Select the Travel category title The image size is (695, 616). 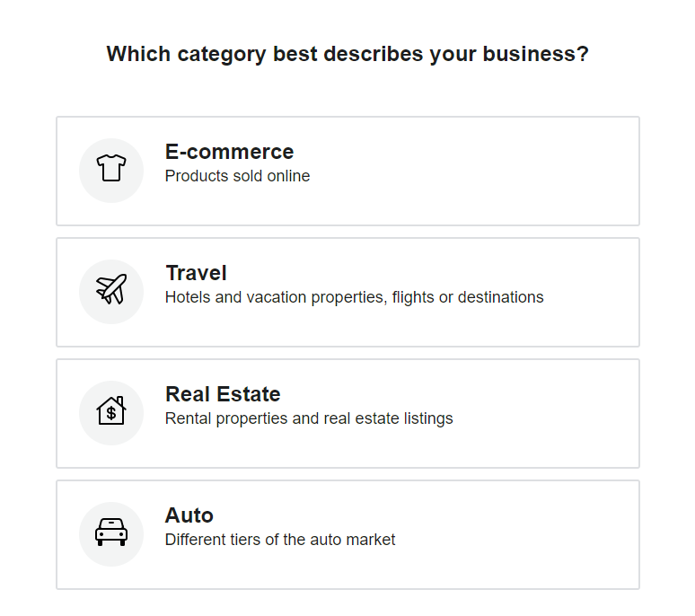tap(196, 273)
